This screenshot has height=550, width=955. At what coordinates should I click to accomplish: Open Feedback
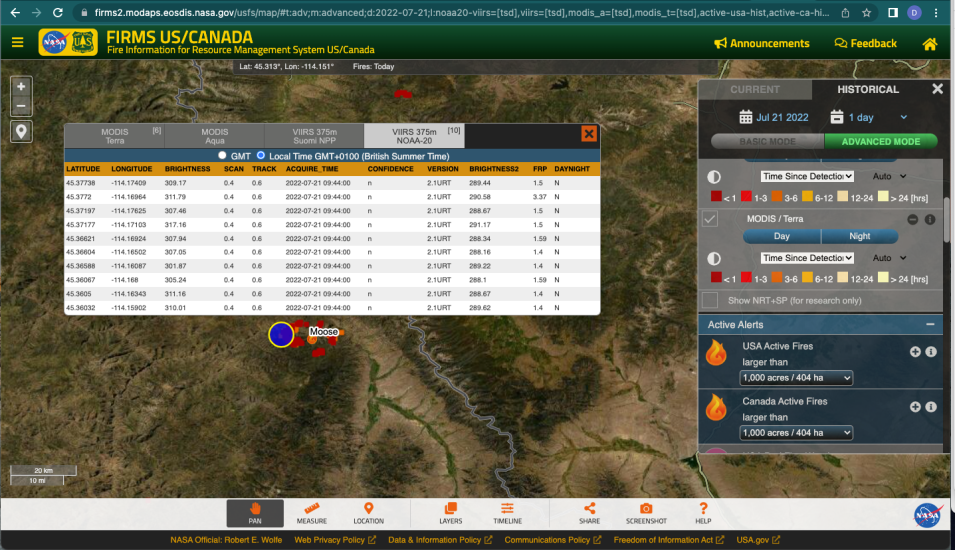(865, 43)
